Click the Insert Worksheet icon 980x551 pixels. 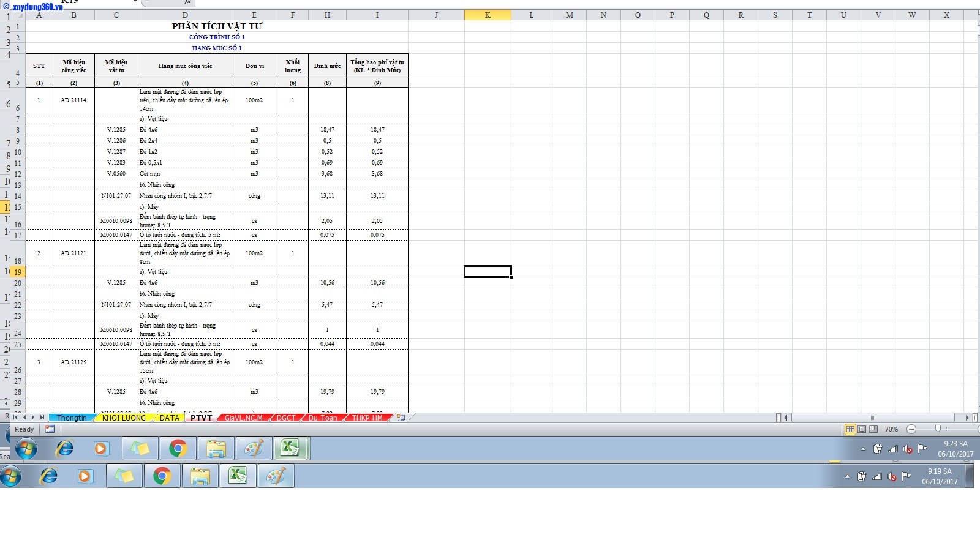coord(401,418)
